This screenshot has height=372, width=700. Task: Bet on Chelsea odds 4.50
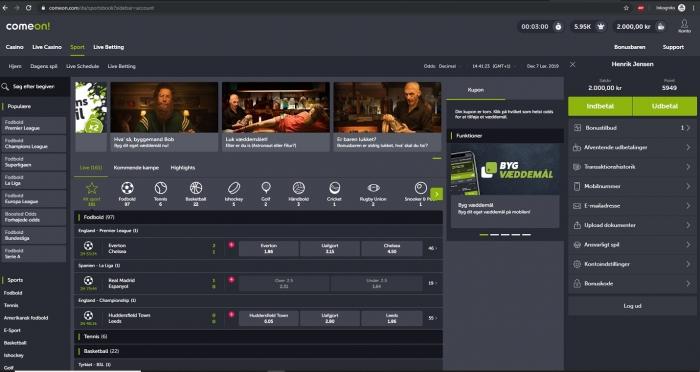(x=392, y=248)
